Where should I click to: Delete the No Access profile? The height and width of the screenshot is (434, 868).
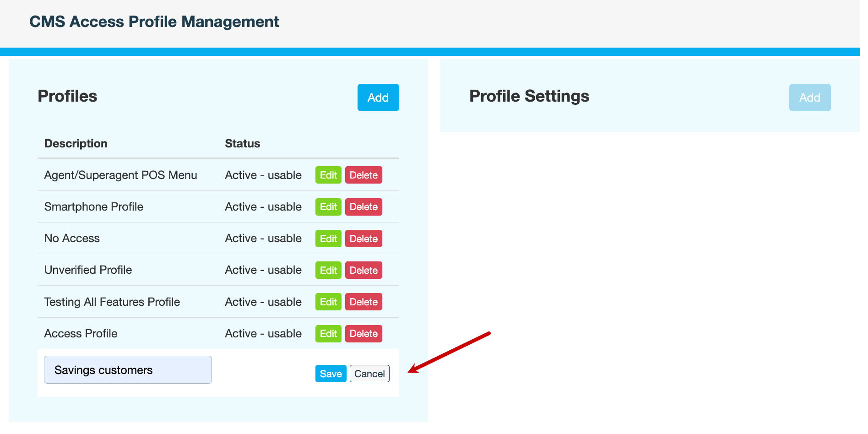point(363,239)
